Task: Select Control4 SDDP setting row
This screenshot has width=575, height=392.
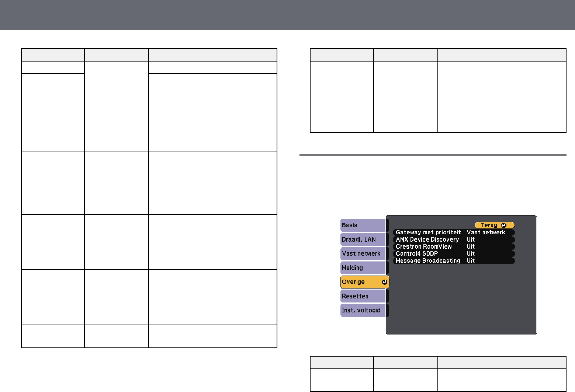Action: point(454,253)
